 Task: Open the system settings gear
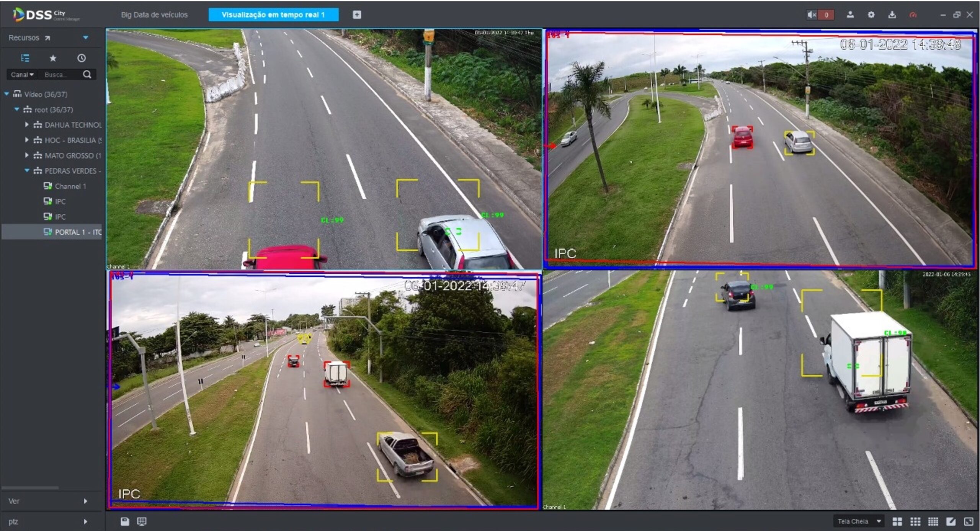click(x=872, y=15)
